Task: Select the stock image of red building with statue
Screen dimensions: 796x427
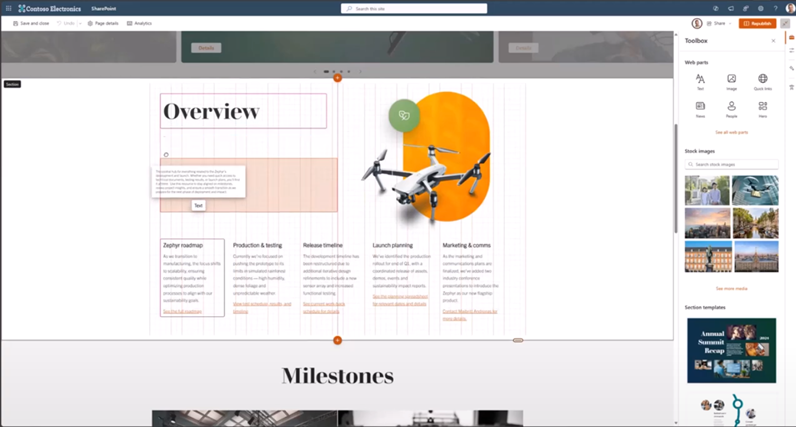Action: pyautogui.click(x=708, y=256)
